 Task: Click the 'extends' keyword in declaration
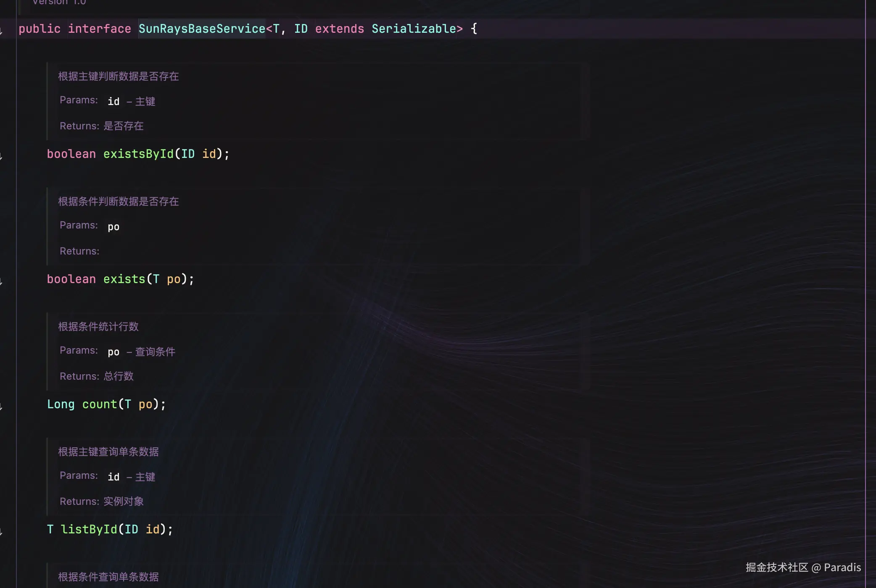pos(339,29)
